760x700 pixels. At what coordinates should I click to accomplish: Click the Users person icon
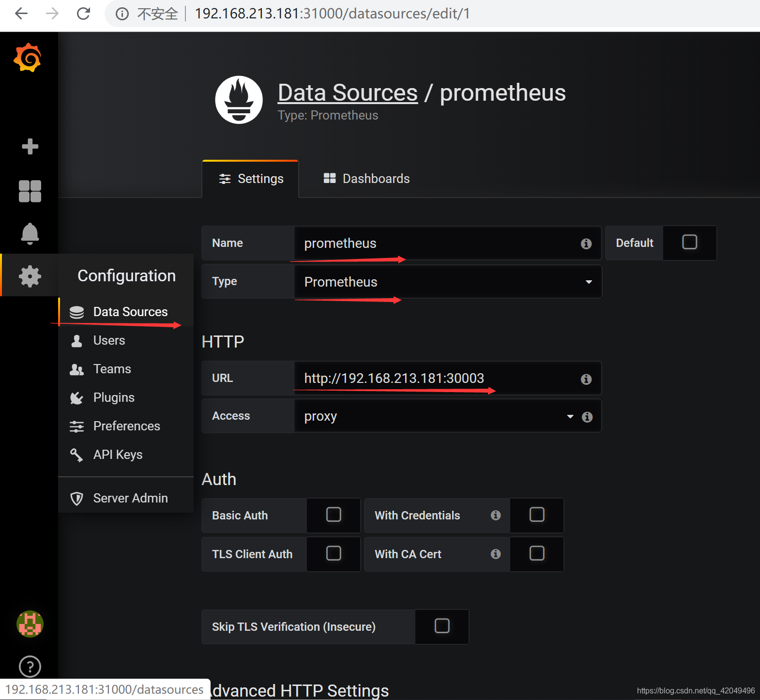click(76, 341)
